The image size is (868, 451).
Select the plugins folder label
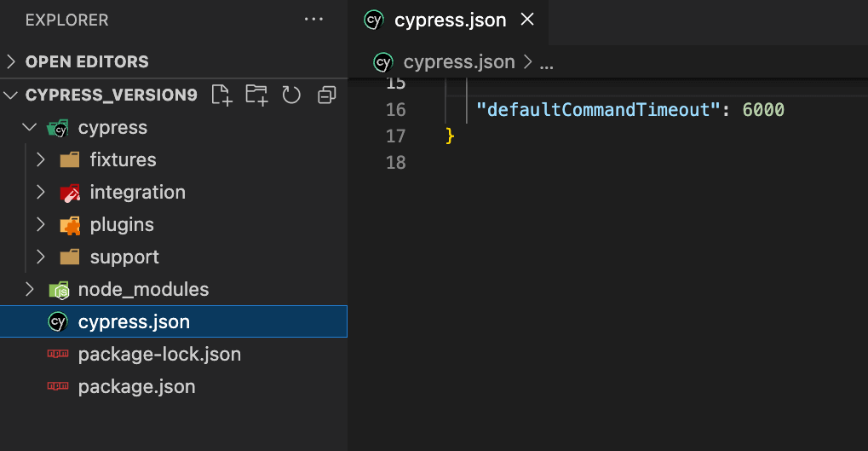pyautogui.click(x=122, y=225)
